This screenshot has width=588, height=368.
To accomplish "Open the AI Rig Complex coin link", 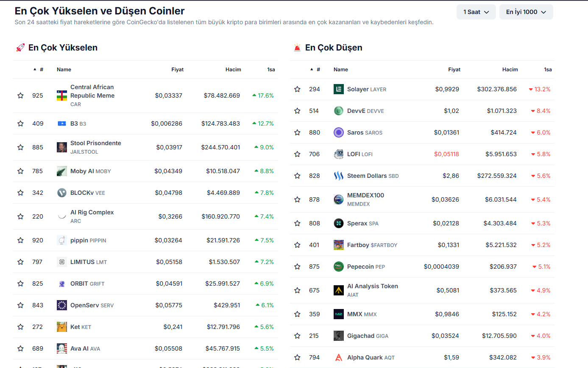I will [92, 212].
